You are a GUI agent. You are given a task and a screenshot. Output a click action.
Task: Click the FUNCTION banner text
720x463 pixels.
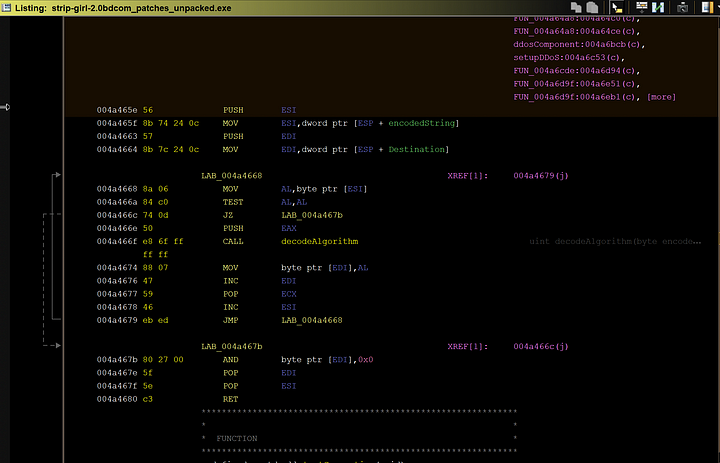(x=237, y=439)
